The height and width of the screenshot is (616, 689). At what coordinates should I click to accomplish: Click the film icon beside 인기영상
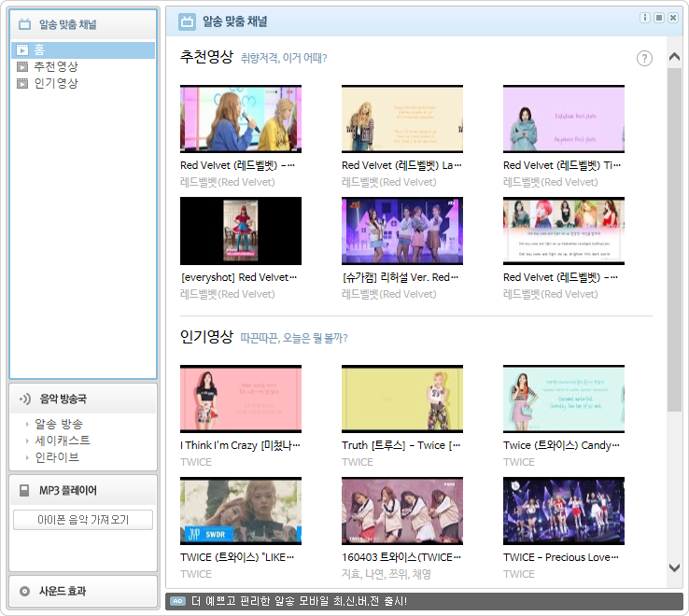tap(22, 83)
